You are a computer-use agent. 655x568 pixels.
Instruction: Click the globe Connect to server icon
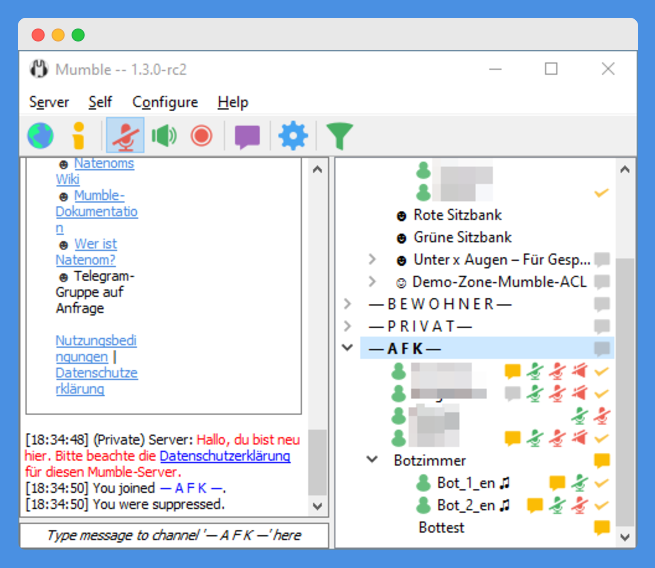(x=41, y=135)
